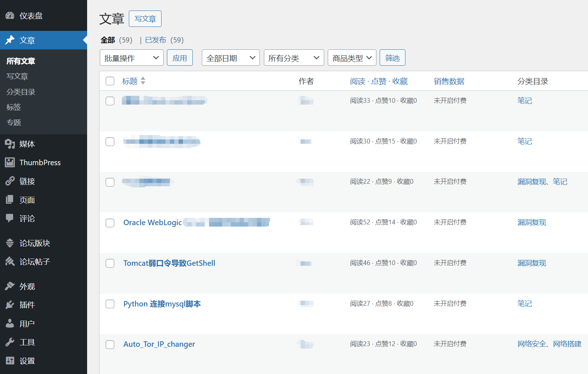Open the Python 连接mysql脚本 post link
The width and height of the screenshot is (588, 374).
click(x=162, y=304)
